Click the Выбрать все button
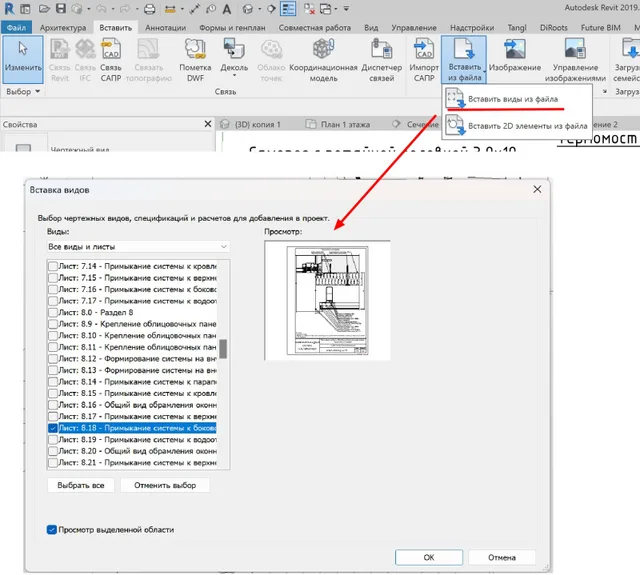 tap(81, 485)
